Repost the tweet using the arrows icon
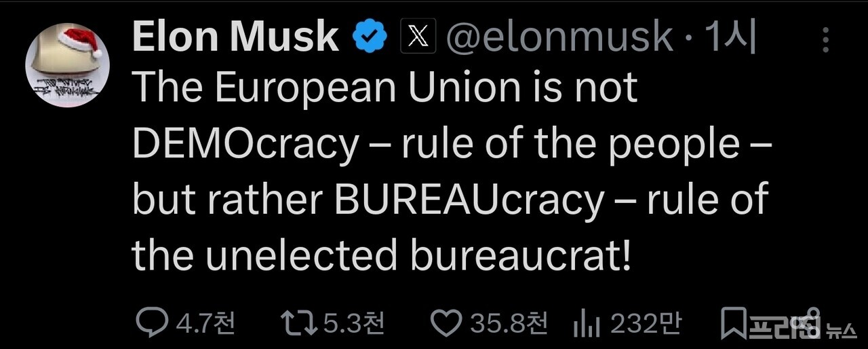This screenshot has height=349, width=868. (x=298, y=323)
